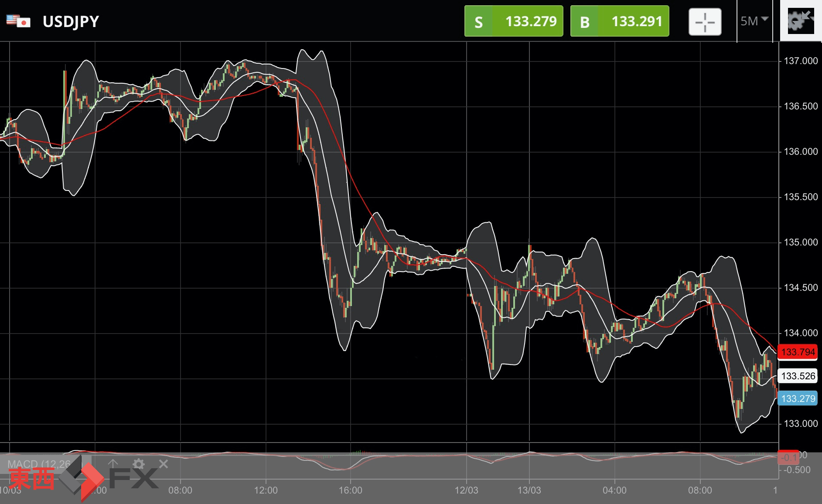Click the 16:00 label on time axis
This screenshot has height=504, width=822.
point(351,490)
